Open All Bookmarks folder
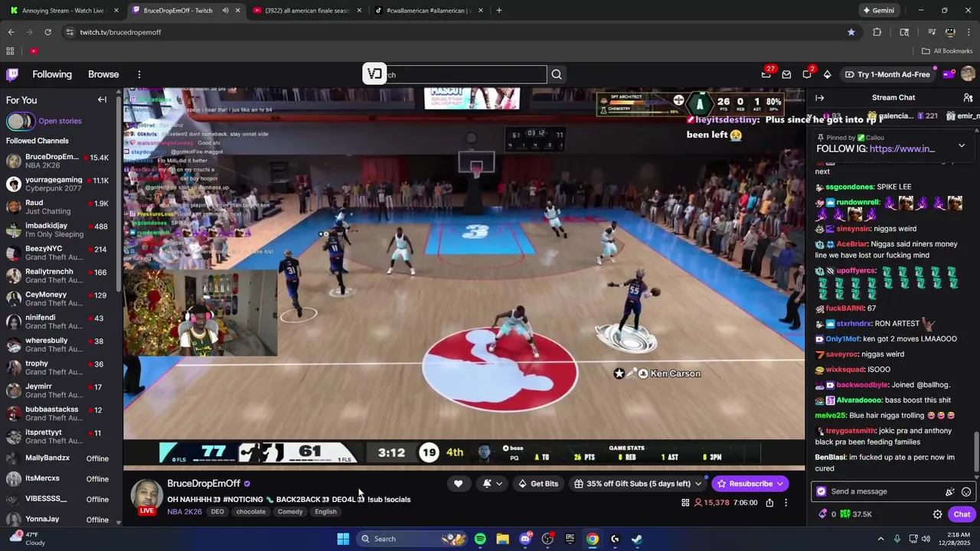The width and height of the screenshot is (980, 551). coord(947,51)
